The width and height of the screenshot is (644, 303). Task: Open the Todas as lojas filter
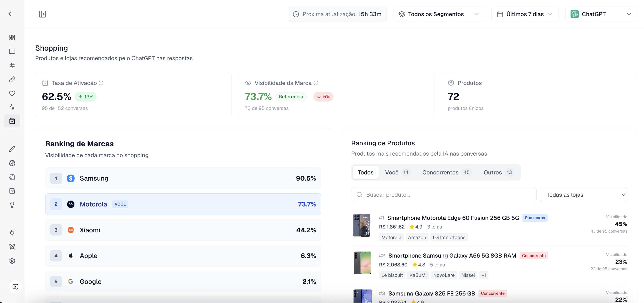(584, 195)
